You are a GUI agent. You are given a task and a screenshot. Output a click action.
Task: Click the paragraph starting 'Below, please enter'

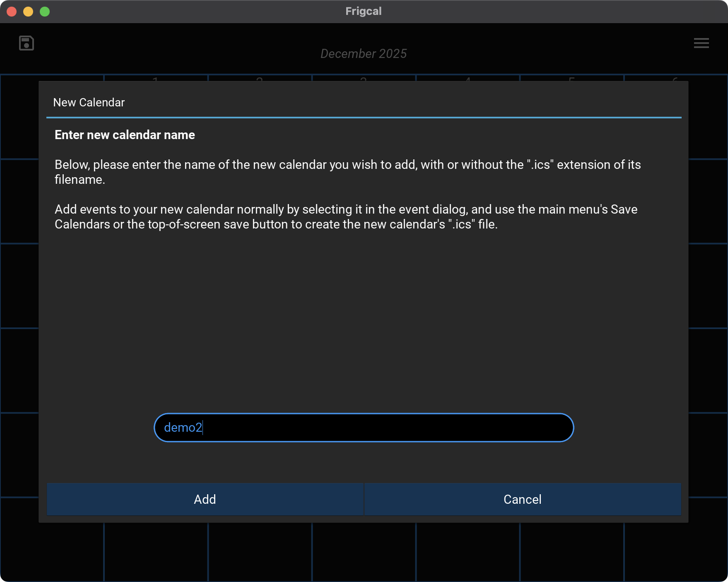pos(348,172)
